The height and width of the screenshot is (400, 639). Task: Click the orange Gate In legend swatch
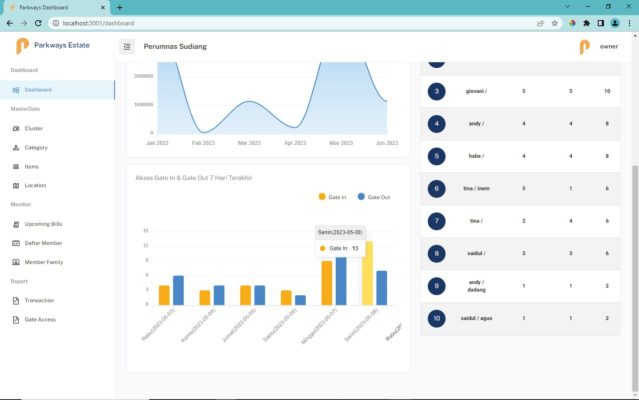click(x=322, y=197)
